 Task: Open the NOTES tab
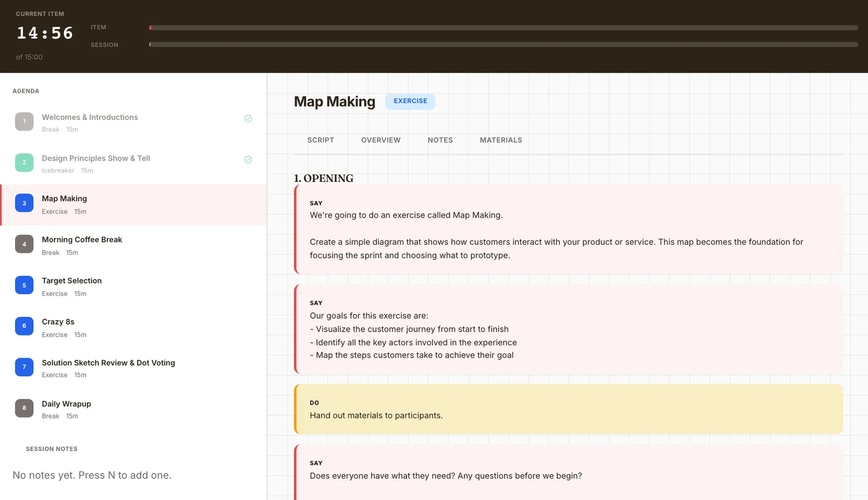pyautogui.click(x=440, y=140)
